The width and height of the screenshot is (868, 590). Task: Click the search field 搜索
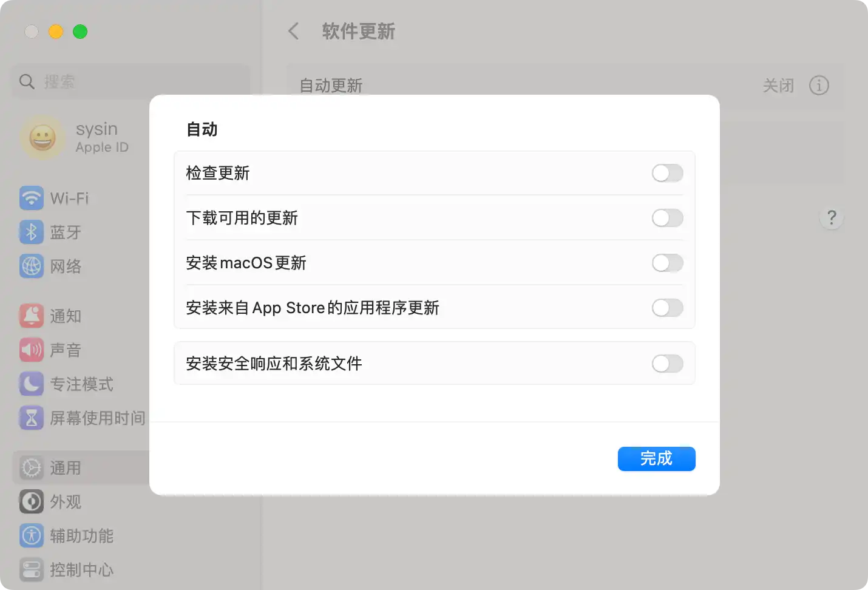131,81
